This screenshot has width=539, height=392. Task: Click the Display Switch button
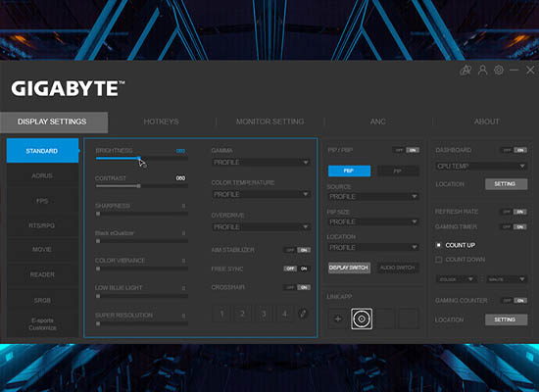tap(349, 268)
